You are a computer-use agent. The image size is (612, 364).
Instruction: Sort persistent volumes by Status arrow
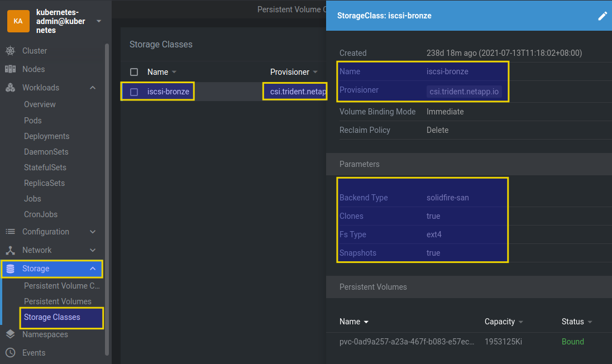590,322
